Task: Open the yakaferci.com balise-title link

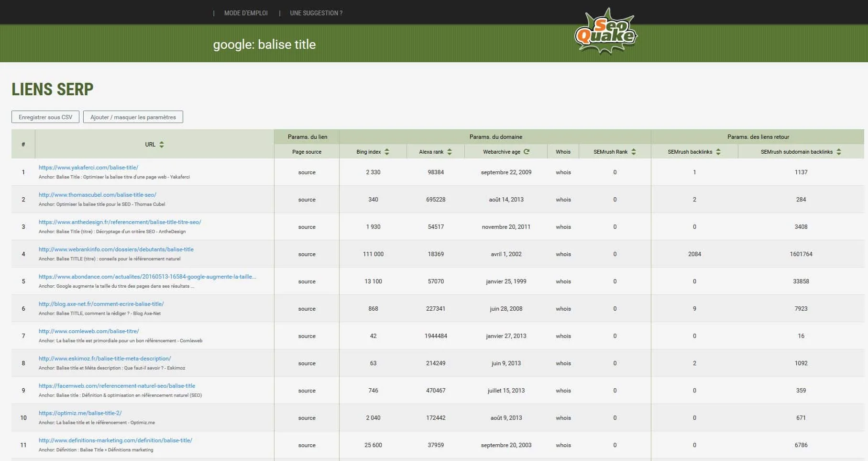Action: coord(88,168)
